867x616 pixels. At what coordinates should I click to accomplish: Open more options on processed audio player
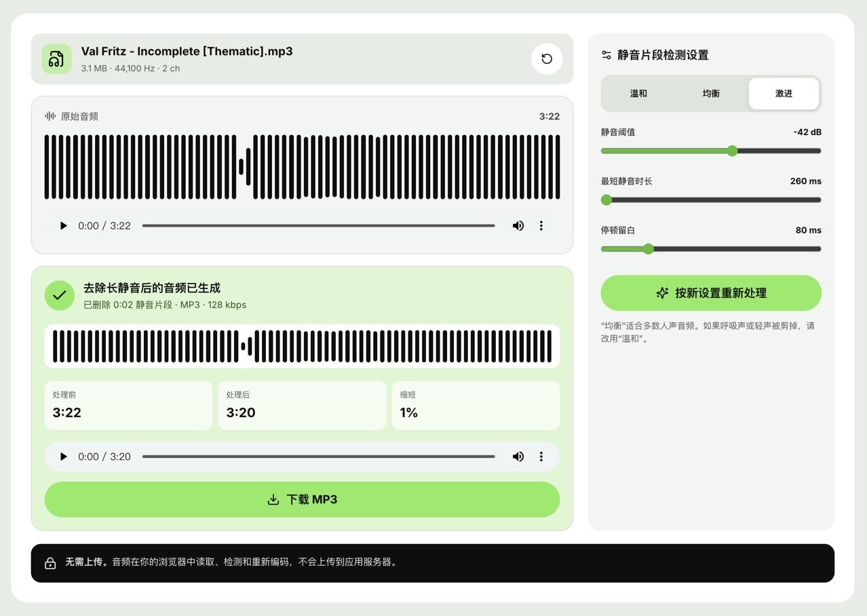point(541,457)
